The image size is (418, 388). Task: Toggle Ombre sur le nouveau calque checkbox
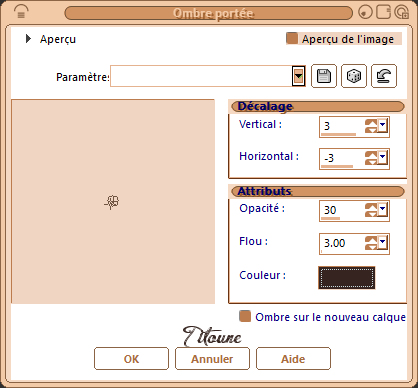pos(245,316)
